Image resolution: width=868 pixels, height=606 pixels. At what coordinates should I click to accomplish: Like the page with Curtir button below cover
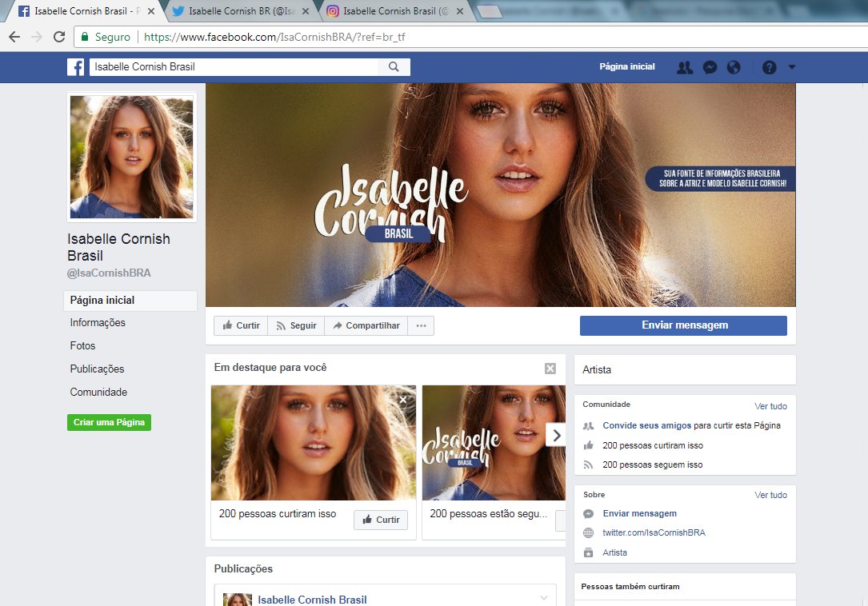(241, 325)
